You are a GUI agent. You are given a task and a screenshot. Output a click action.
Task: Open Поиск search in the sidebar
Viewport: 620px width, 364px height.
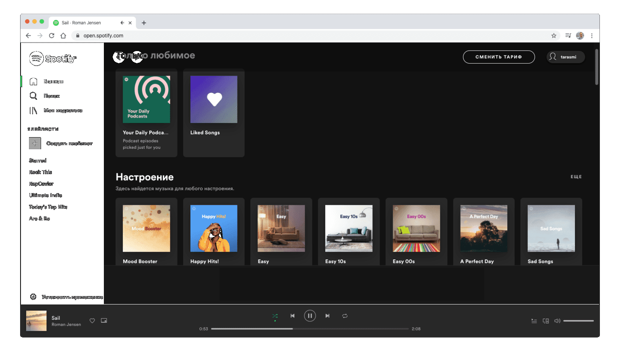(x=44, y=96)
